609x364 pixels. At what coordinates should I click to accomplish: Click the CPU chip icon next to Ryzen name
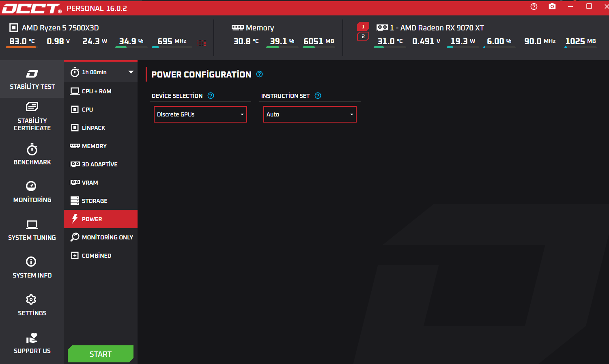[x=14, y=28]
